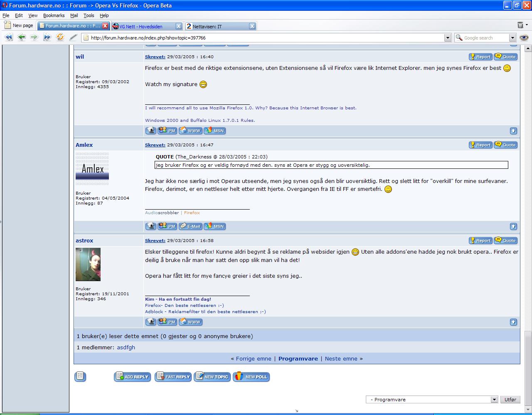
Task: Expand the closed tabs dropdown arrow
Action: point(527,25)
